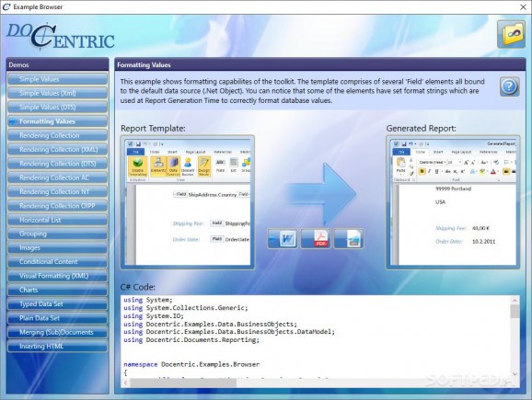Click the blue help question mark icon

point(509,86)
